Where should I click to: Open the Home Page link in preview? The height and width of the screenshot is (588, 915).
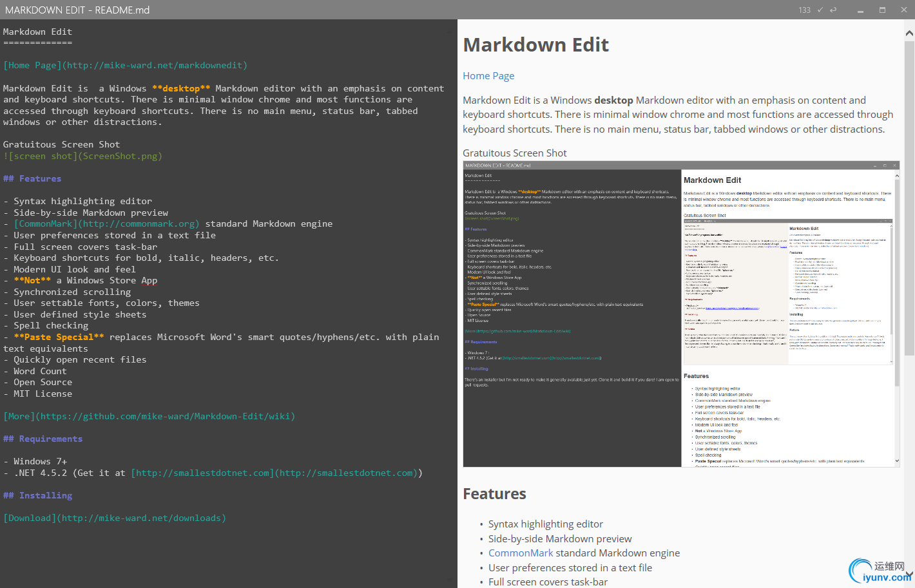pyautogui.click(x=488, y=76)
